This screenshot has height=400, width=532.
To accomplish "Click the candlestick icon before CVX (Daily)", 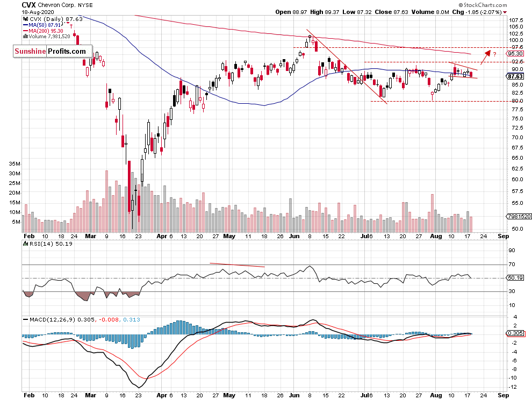I will [25, 19].
